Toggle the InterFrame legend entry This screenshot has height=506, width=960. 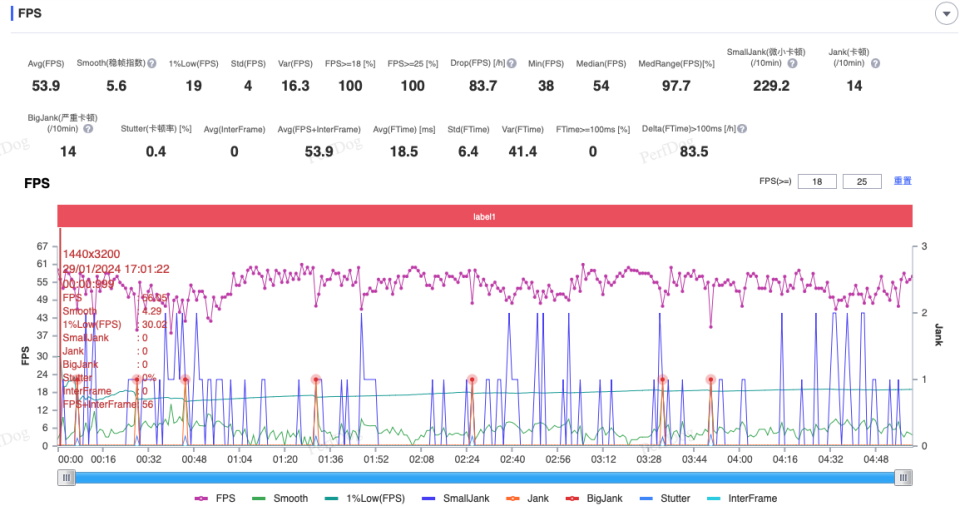point(742,498)
